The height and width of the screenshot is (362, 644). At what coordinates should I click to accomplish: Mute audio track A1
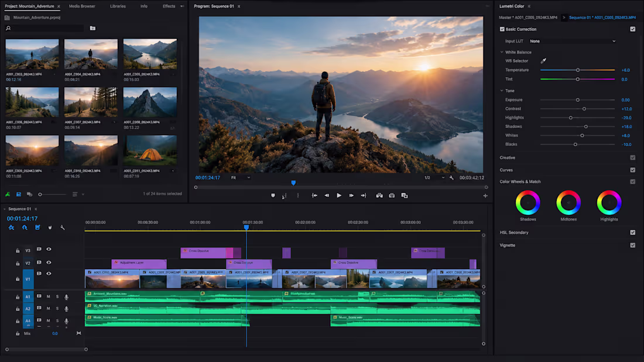pyautogui.click(x=49, y=297)
